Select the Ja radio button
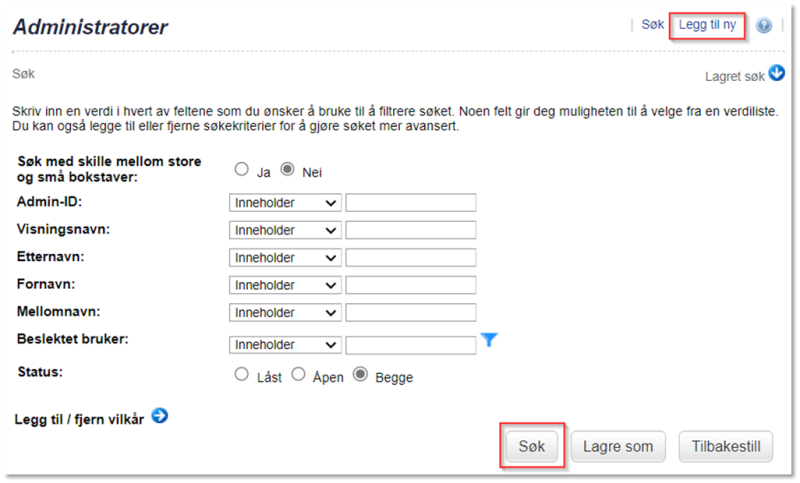 pos(241,169)
